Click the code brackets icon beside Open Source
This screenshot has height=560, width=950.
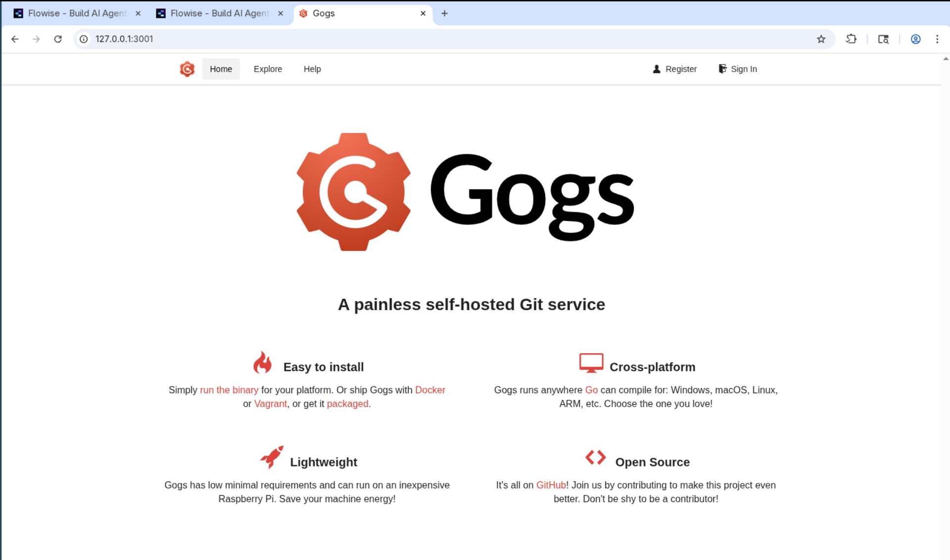click(x=595, y=458)
